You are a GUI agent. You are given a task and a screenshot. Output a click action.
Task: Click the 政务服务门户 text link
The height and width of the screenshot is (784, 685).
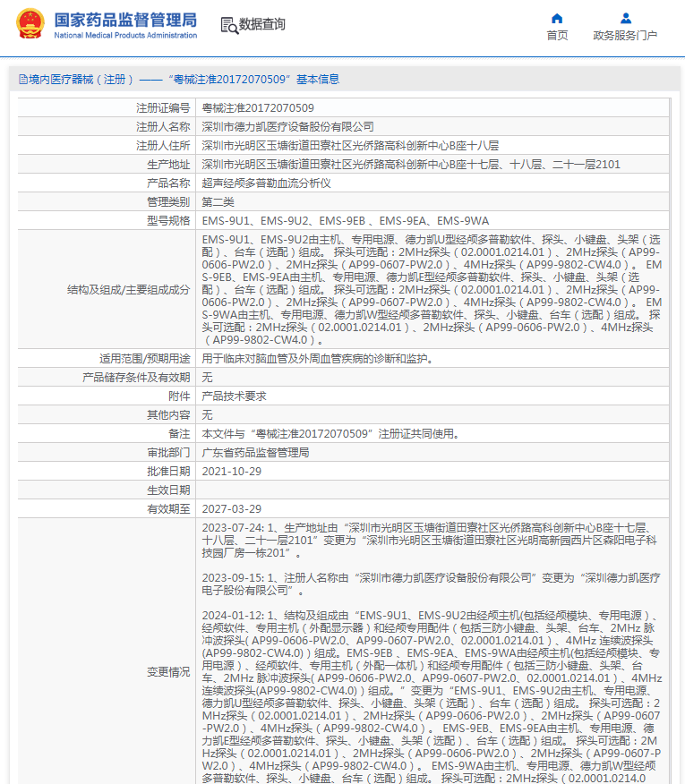(x=625, y=36)
